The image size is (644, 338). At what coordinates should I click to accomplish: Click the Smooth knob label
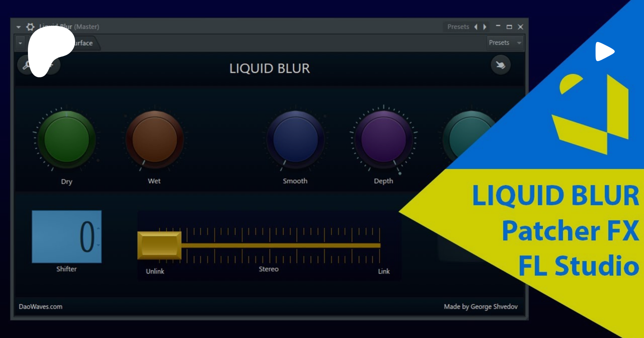point(295,181)
